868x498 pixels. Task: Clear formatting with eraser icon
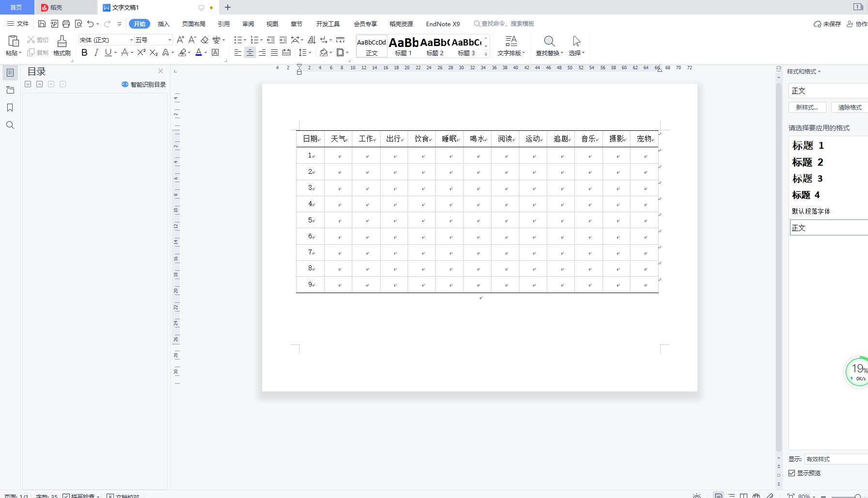pos(205,40)
